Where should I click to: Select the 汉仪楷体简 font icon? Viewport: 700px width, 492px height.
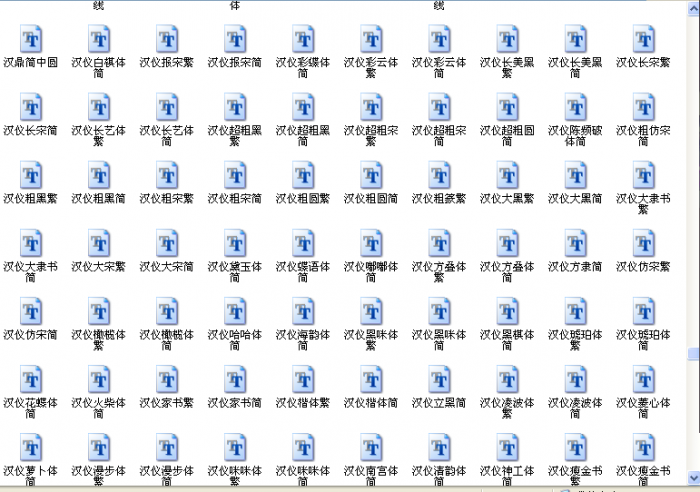[371, 380]
